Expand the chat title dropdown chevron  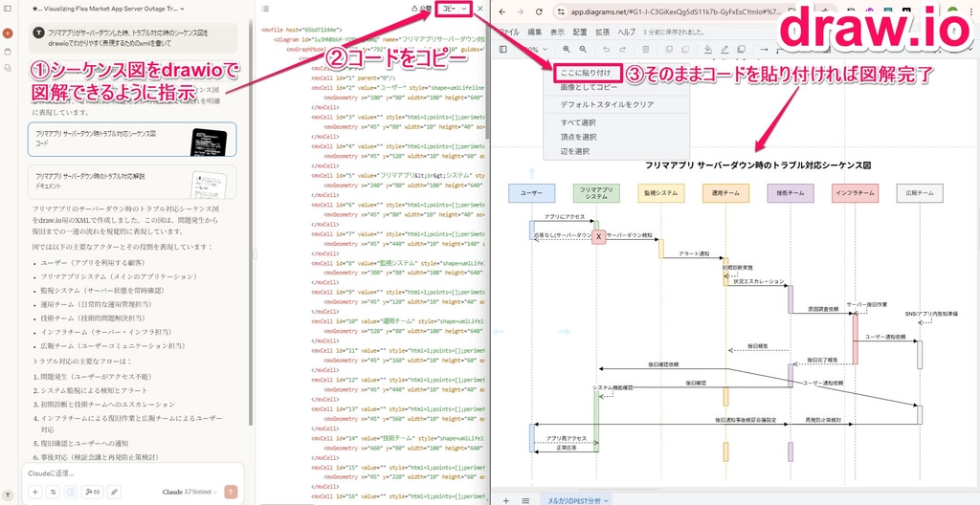pyautogui.click(x=183, y=9)
